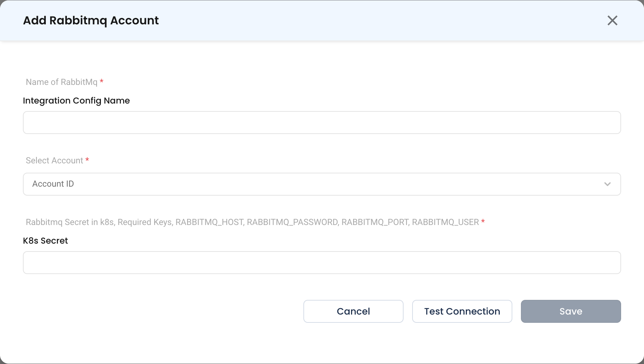Expand the Select Account chevron arrow
Viewport: 644px width, 364px height.
click(x=608, y=184)
